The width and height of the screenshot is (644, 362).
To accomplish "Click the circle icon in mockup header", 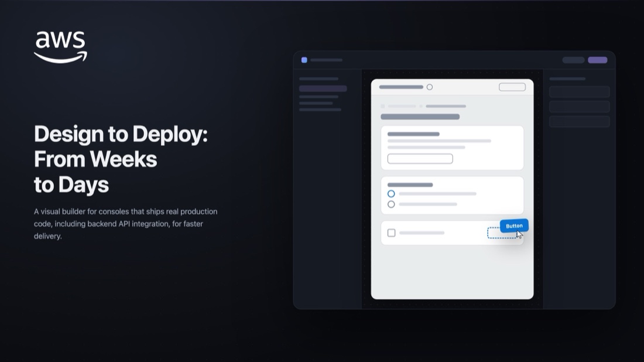I will pyautogui.click(x=430, y=87).
